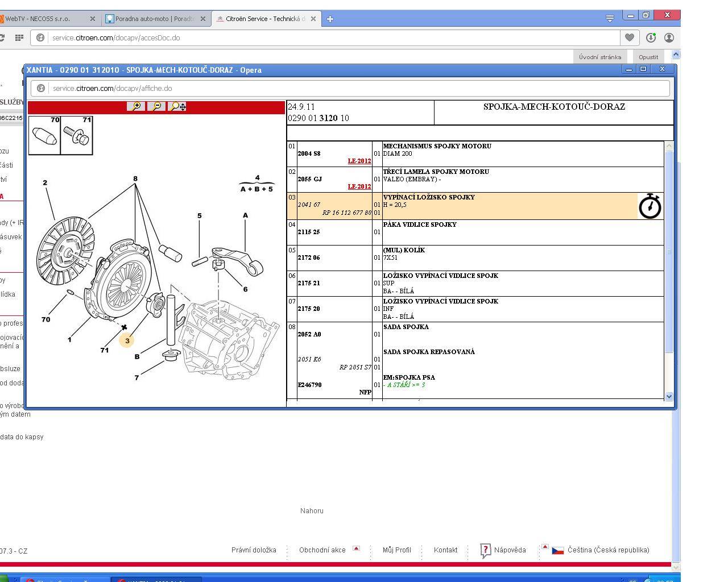Activate the zoom-and-pan magnifier tool

(177, 106)
